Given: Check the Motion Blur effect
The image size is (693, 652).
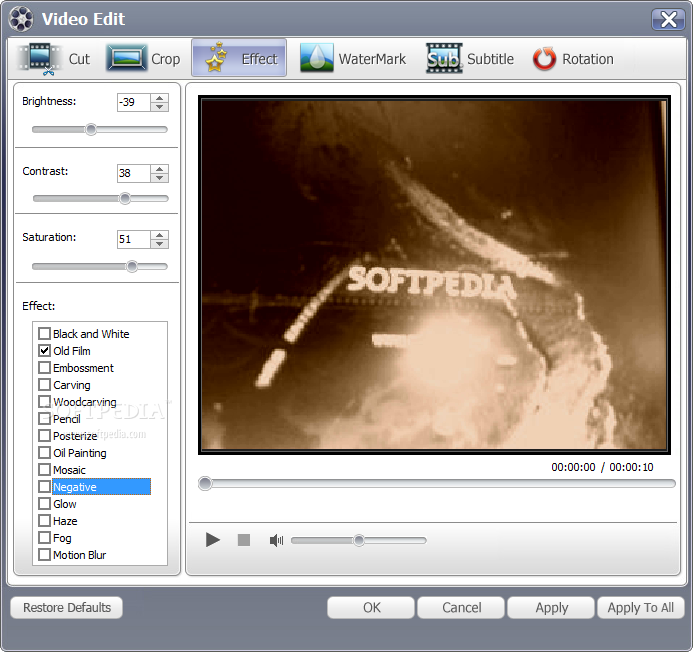Looking at the screenshot, I should 44,555.
